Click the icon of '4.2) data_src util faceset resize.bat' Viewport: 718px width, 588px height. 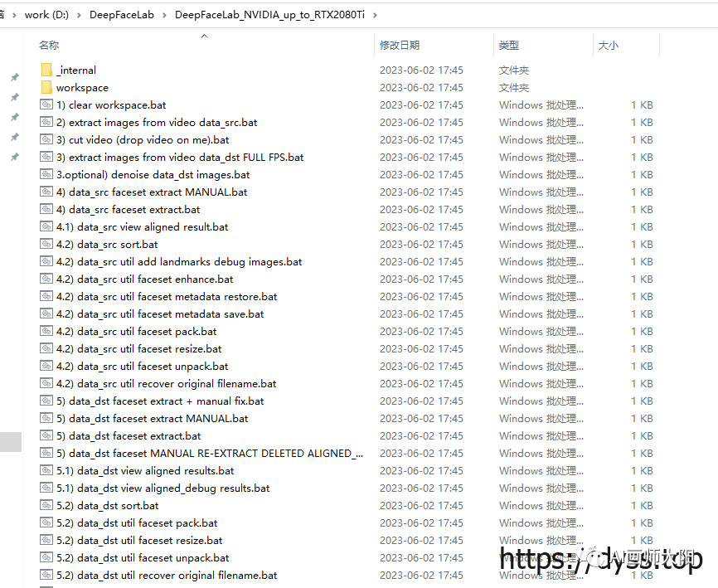click(46, 348)
